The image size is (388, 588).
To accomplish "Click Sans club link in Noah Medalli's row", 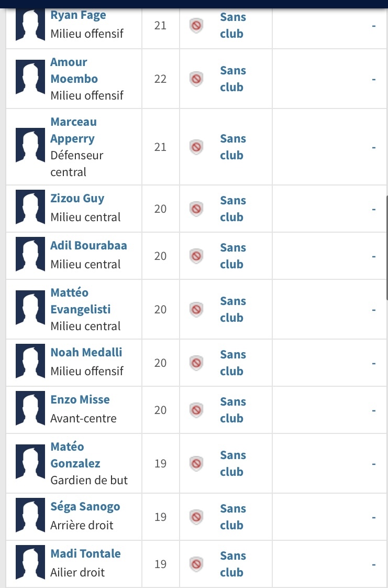I will pyautogui.click(x=233, y=363).
